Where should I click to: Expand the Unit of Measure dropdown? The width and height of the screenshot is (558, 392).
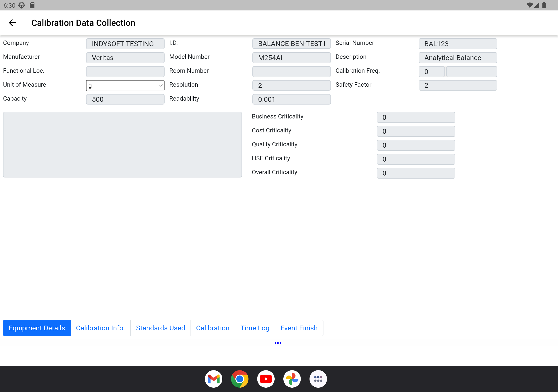click(125, 86)
